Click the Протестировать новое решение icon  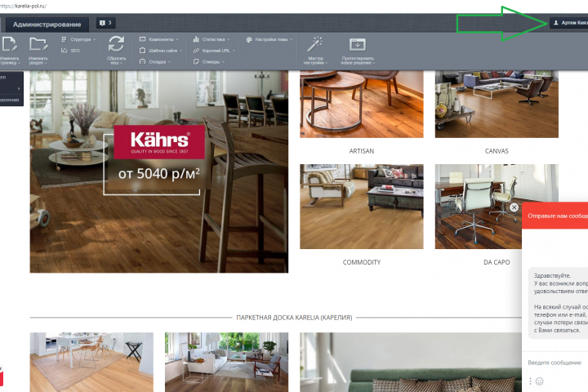click(358, 44)
